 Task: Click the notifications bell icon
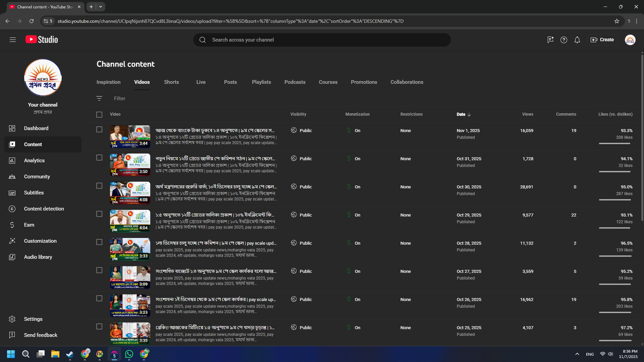pos(577,40)
